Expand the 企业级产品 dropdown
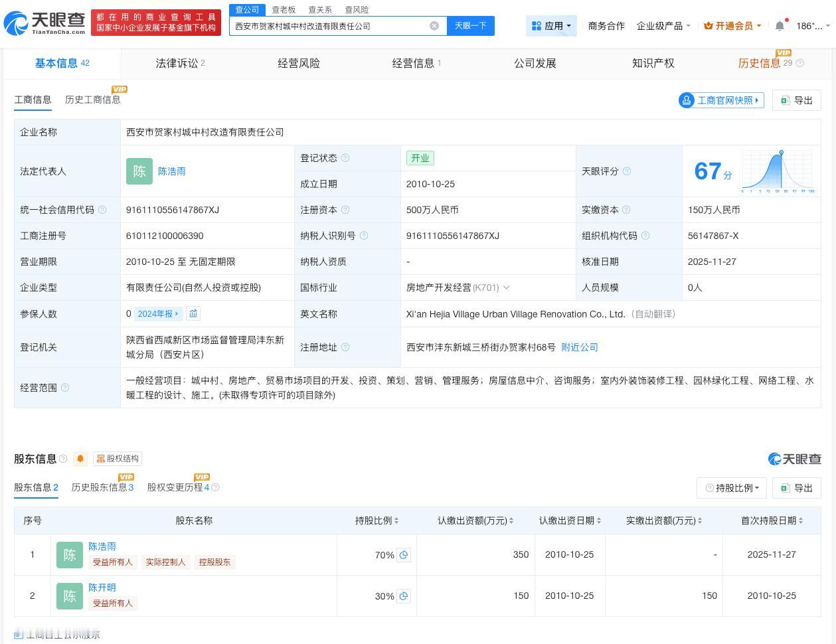The height and width of the screenshot is (644, 836). coord(663,26)
